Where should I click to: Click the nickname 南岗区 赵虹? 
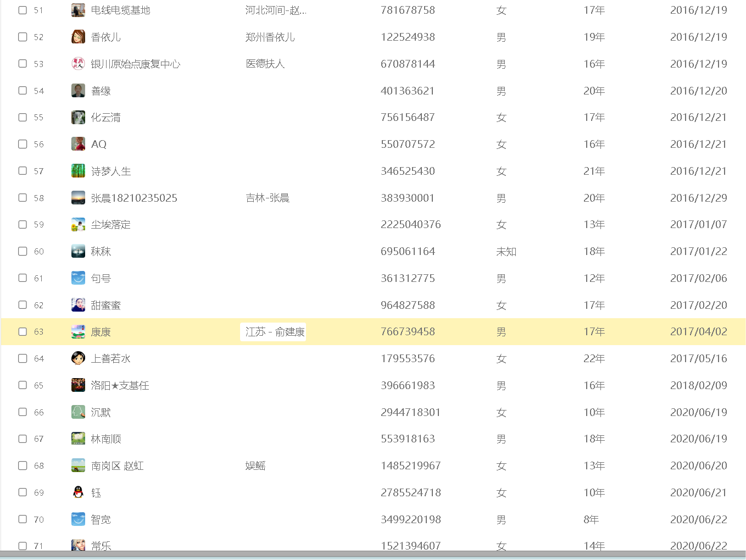[x=117, y=466]
